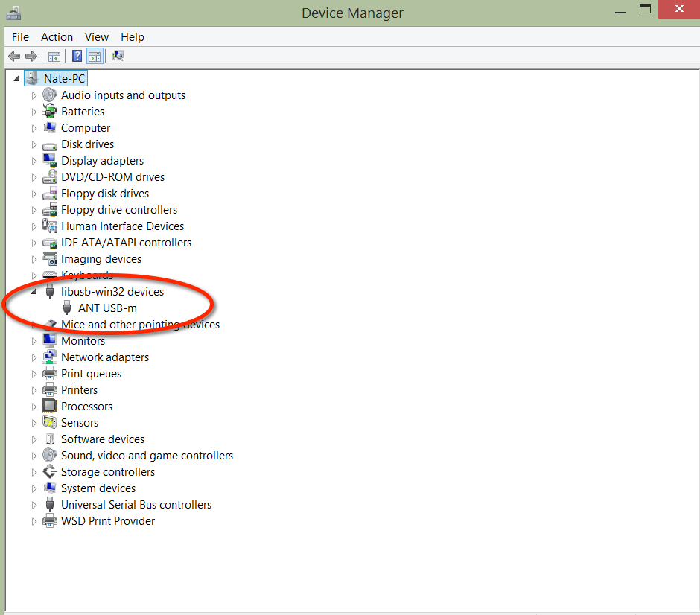Select the Nate-PC tree label
The image size is (700, 615).
coord(64,78)
